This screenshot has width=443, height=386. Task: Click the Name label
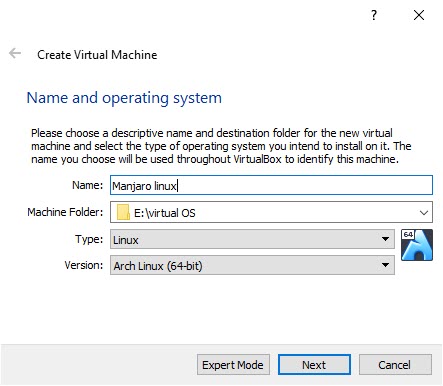pyautogui.click(x=88, y=185)
